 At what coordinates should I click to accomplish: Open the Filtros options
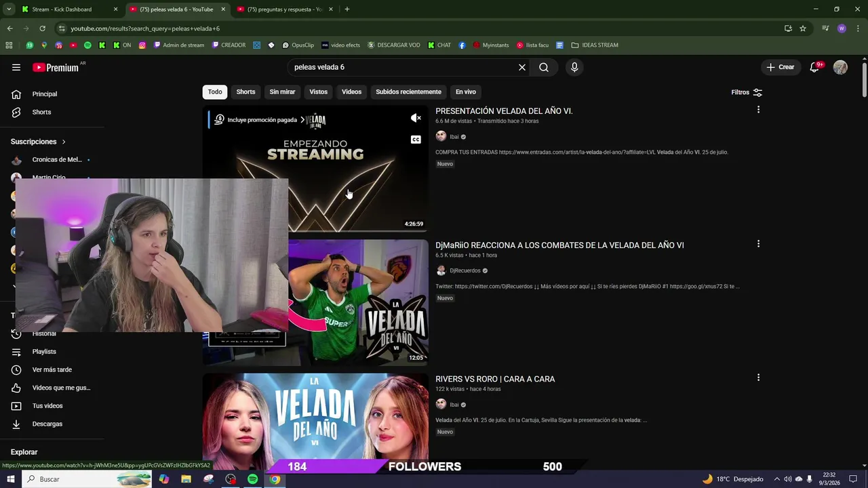(x=747, y=92)
